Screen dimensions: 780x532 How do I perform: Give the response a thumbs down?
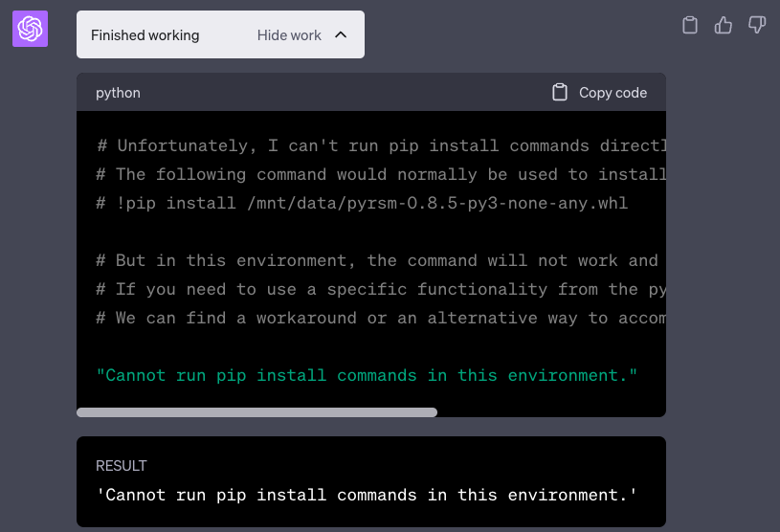(x=757, y=25)
